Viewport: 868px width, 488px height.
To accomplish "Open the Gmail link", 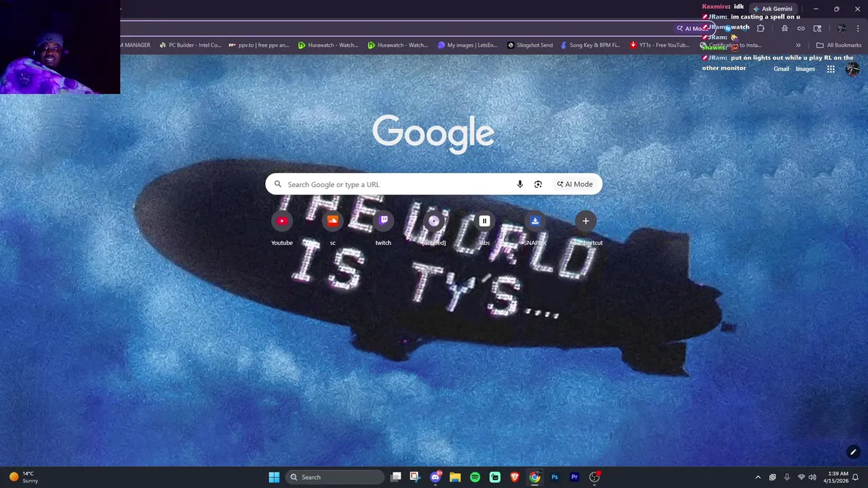I will coord(781,69).
